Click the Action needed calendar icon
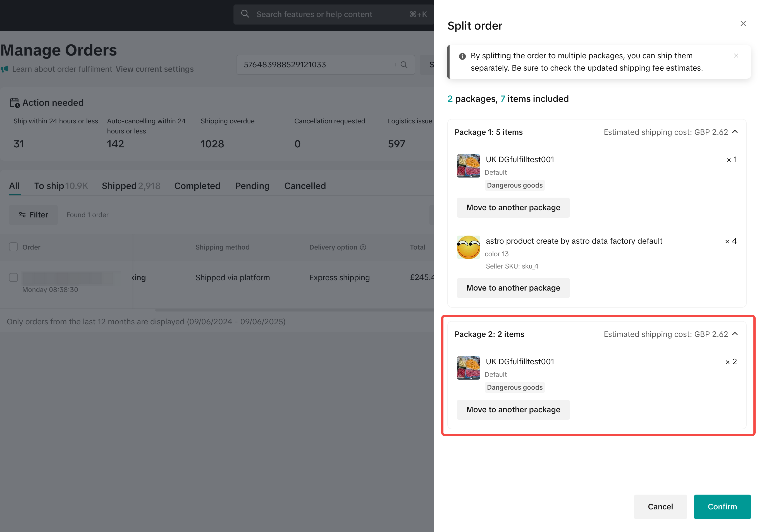Viewport: 764px width, 532px height. 14,103
